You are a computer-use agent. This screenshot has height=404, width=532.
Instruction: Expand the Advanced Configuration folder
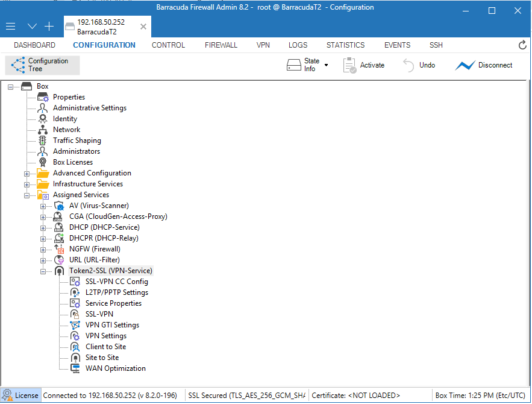pos(27,174)
